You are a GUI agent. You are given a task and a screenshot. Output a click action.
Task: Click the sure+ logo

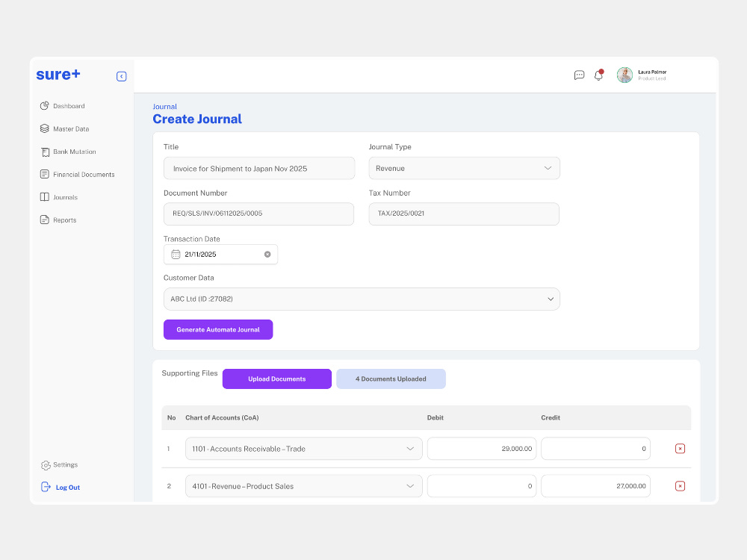tap(58, 74)
